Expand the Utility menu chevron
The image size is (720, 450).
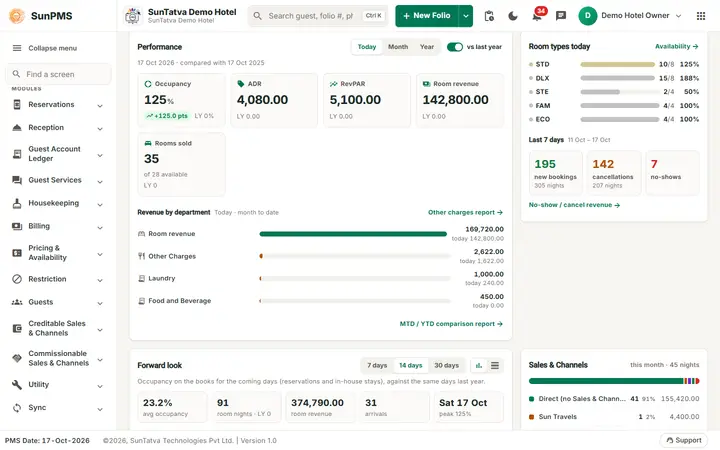point(100,387)
